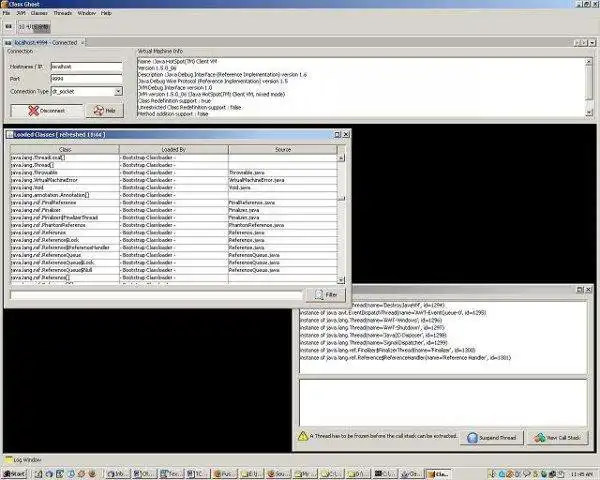
Task: Click the Filter button
Action: (326, 295)
